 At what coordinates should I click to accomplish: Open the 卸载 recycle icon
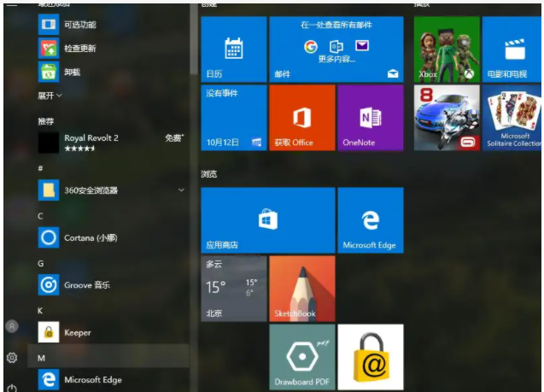tap(49, 72)
